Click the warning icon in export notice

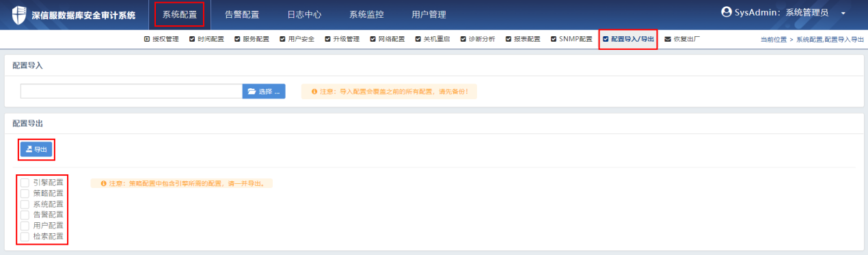(104, 183)
